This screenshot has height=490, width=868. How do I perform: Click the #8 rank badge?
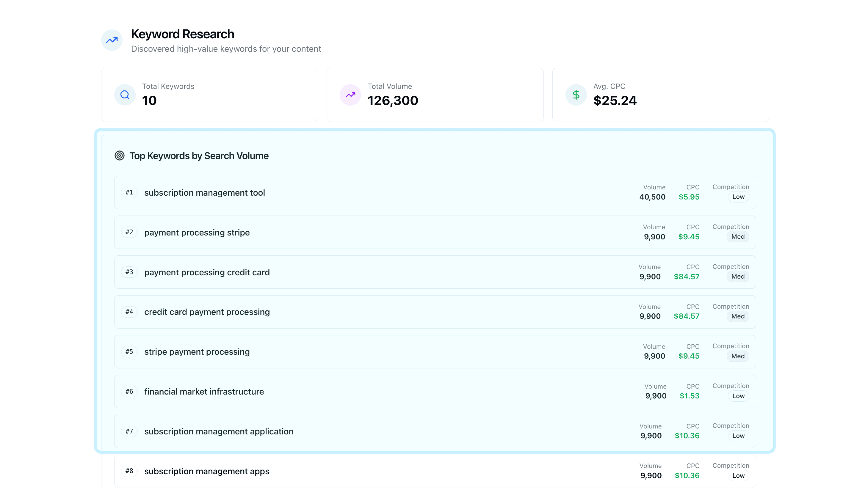coord(129,471)
